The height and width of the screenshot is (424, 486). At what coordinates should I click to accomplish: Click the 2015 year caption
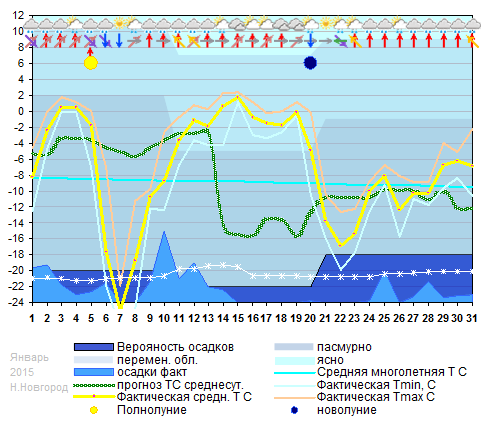coord(22,372)
